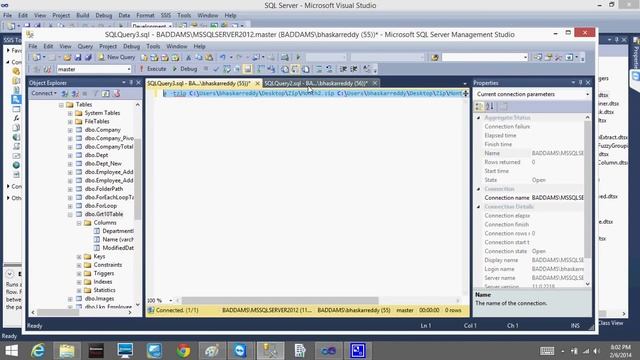Image resolution: width=640 pixels, height=360 pixels.
Task: Open the SSMS Window menu
Action: click(176, 46)
